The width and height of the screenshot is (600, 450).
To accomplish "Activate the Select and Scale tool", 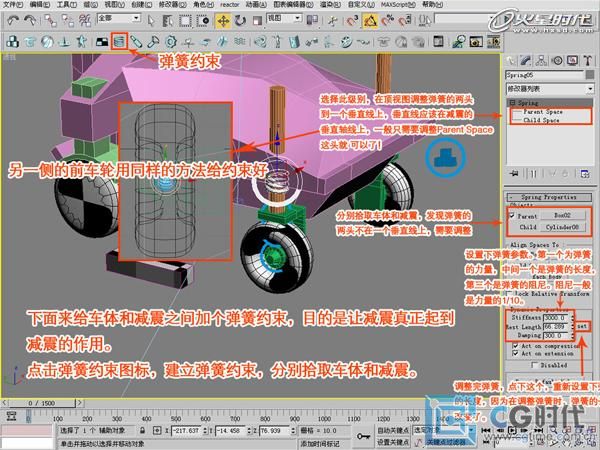I will (x=257, y=20).
